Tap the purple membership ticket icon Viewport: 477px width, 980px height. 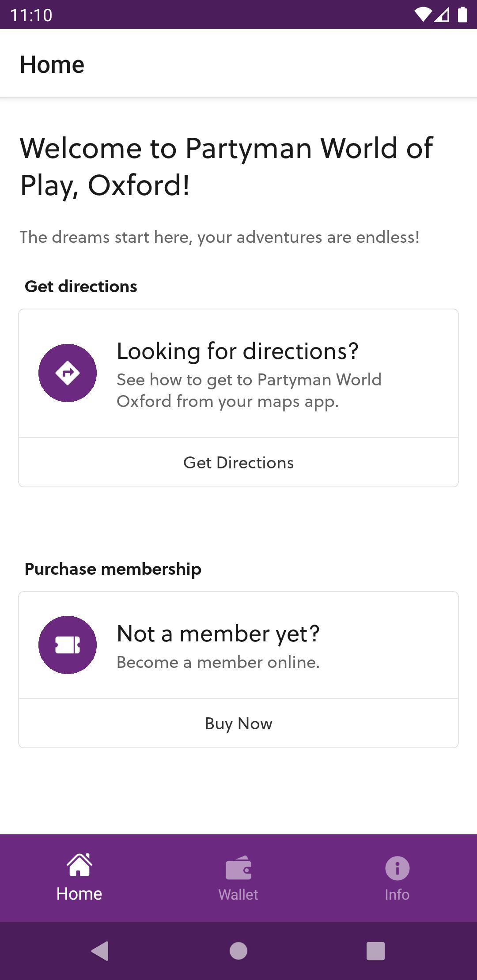68,645
